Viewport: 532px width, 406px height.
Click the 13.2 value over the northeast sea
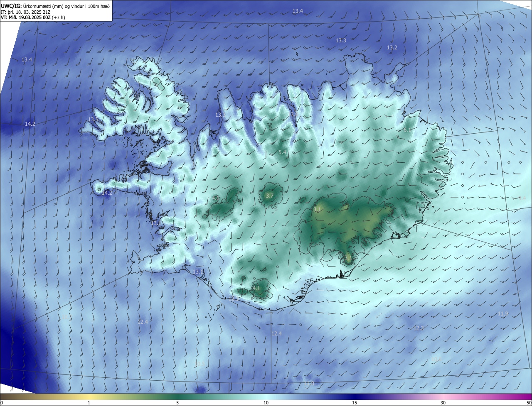pos(392,48)
